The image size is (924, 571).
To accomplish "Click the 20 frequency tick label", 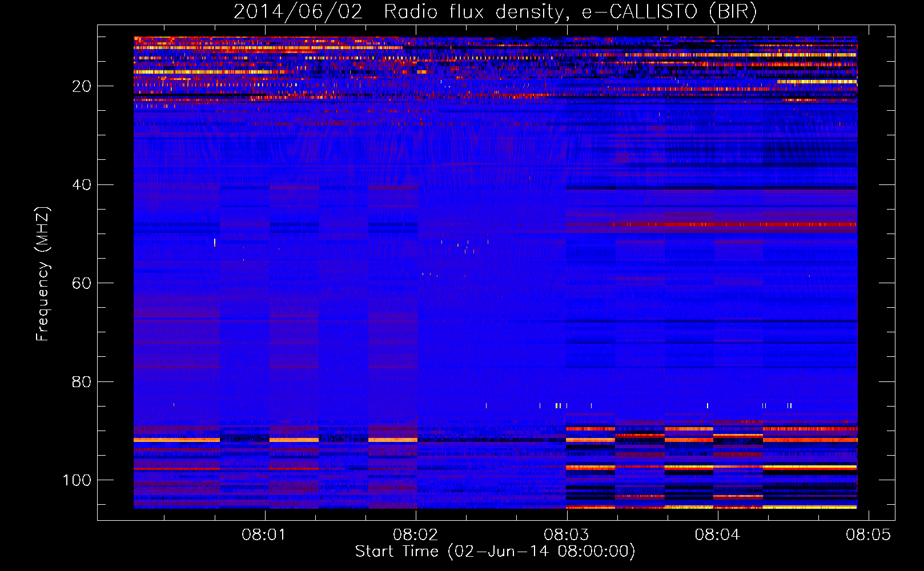I will point(82,86).
